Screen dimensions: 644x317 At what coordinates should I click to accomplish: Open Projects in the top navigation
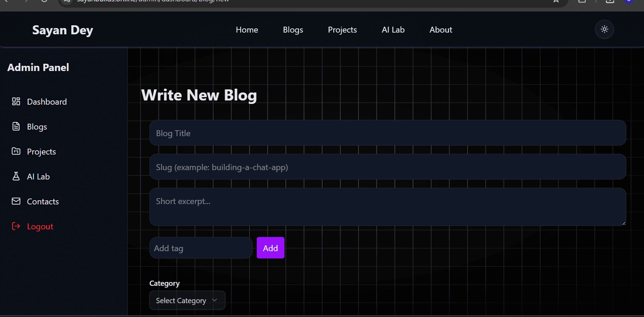(x=342, y=30)
